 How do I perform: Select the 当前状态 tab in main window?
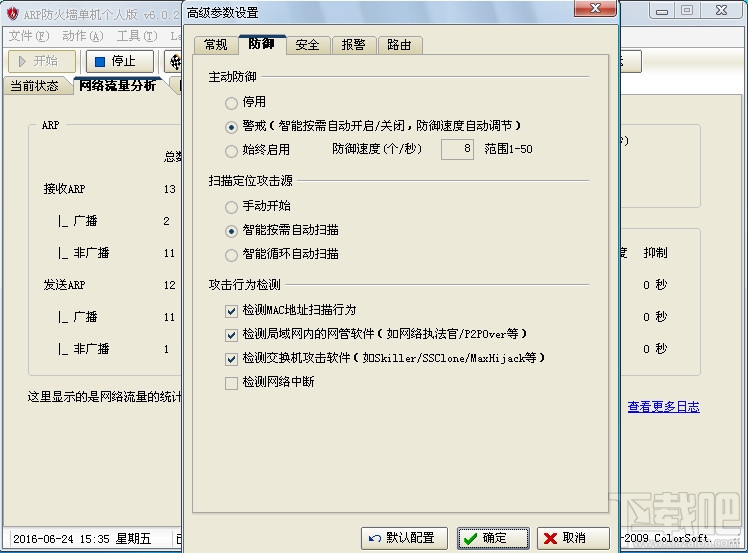[x=35, y=86]
